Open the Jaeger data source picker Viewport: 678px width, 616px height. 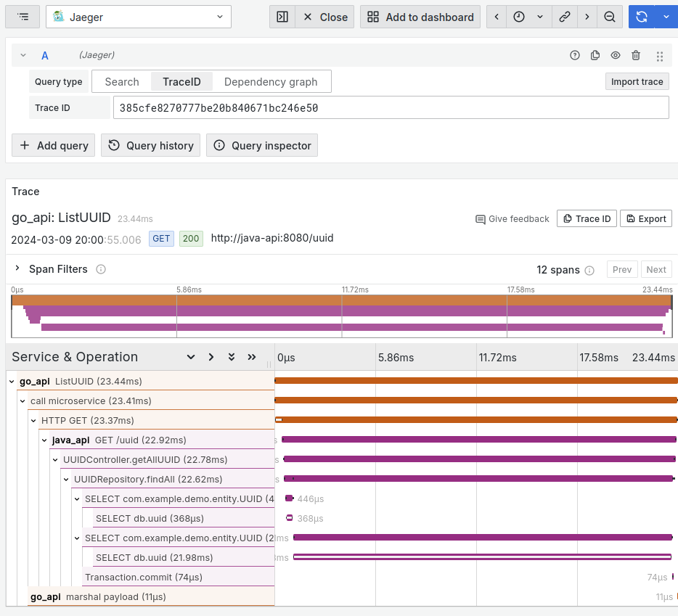click(x=139, y=17)
